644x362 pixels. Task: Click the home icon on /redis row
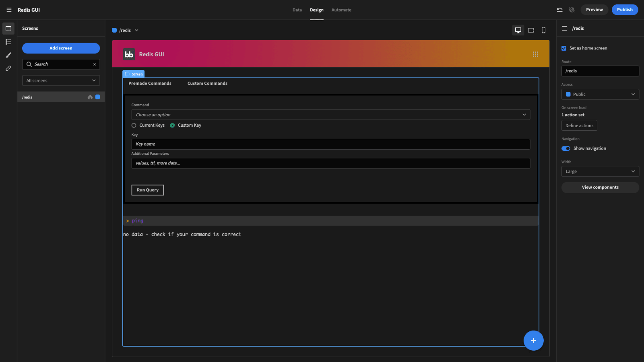click(90, 97)
